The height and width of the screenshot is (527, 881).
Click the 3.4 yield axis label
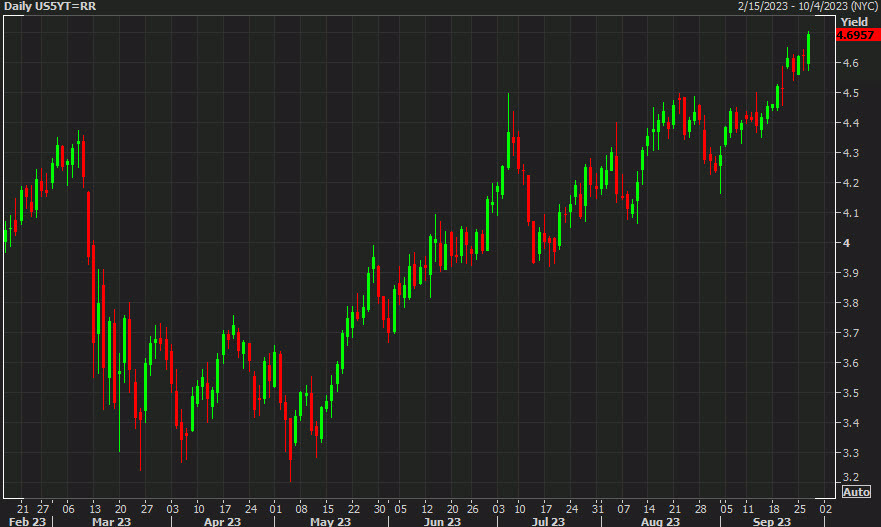click(x=851, y=423)
